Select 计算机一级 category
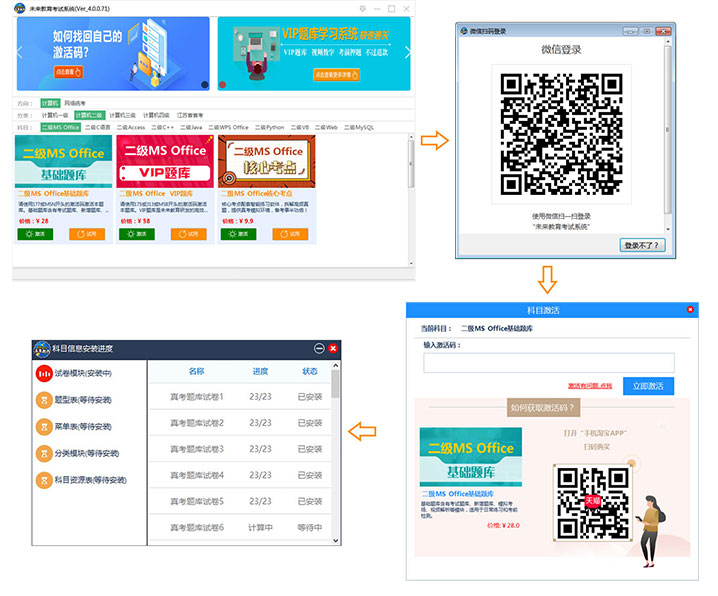Viewport: 718px width, 596px height. coord(55,115)
